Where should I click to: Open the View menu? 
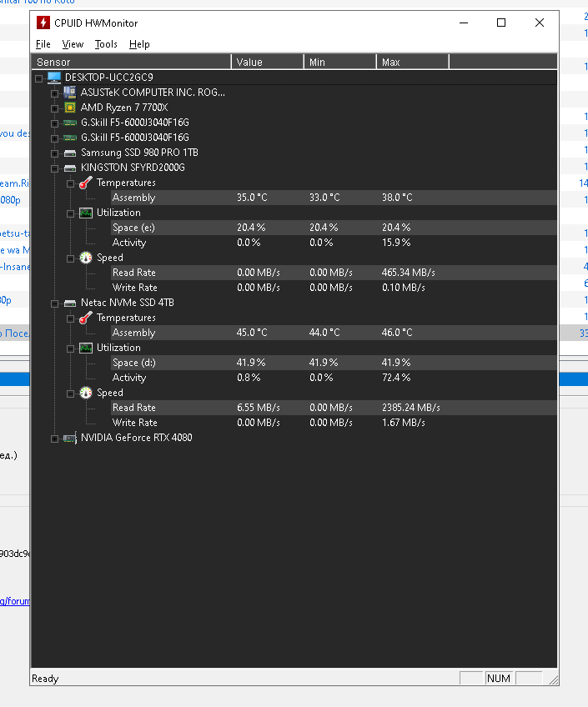click(73, 44)
